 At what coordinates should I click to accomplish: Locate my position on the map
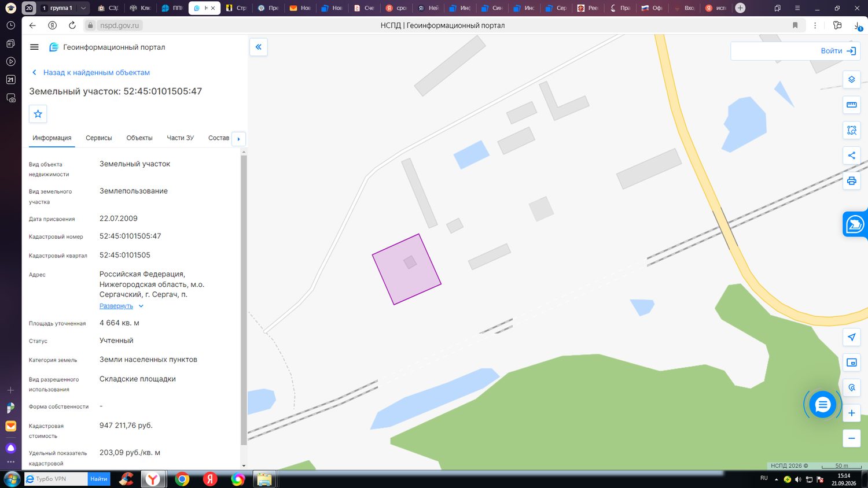coord(851,337)
